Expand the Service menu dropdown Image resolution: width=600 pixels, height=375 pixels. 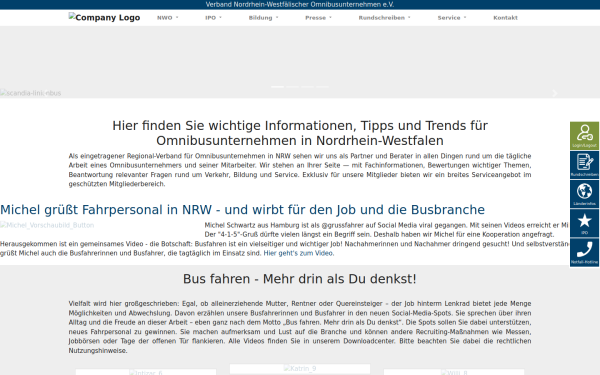[452, 18]
